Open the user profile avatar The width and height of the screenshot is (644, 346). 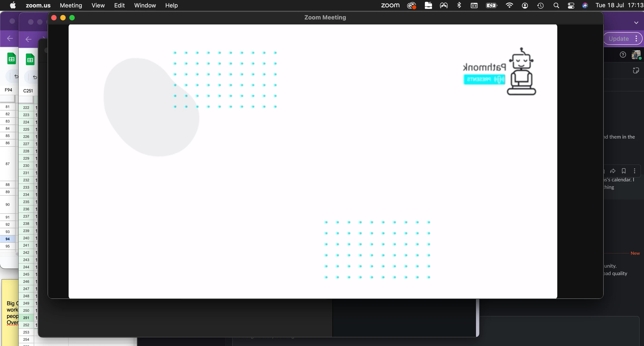click(x=636, y=55)
